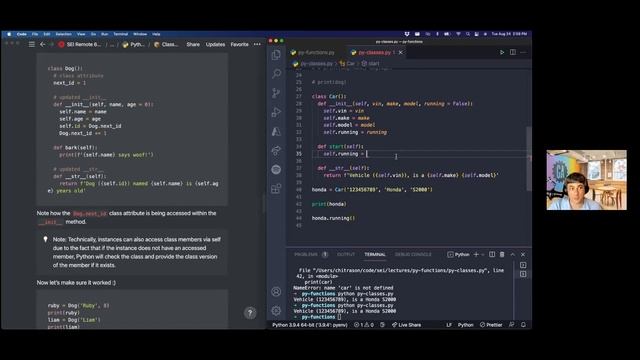The height and width of the screenshot is (360, 640).
Task: Open the Selection menu in menu bar
Action: tap(63, 34)
